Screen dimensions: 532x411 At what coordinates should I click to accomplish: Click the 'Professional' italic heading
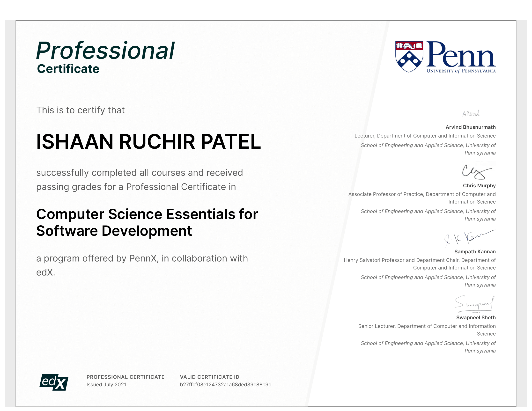point(105,50)
